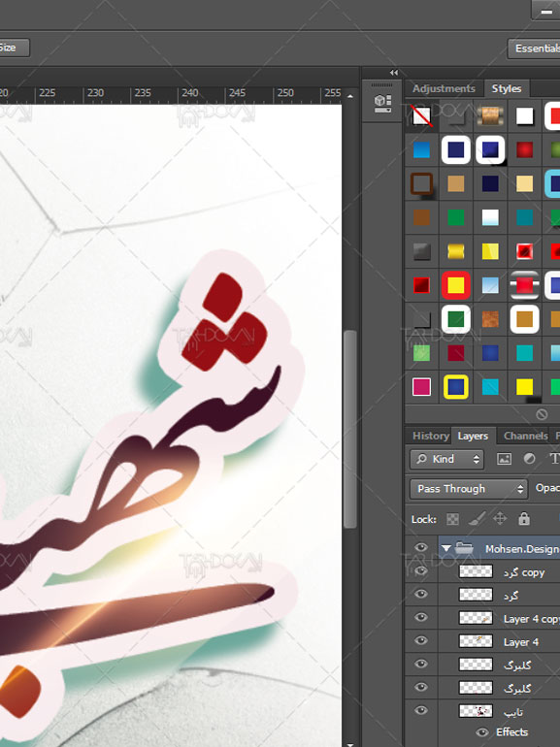This screenshot has width=560, height=747.
Task: Hide the تایپ layer
Action: [421, 711]
